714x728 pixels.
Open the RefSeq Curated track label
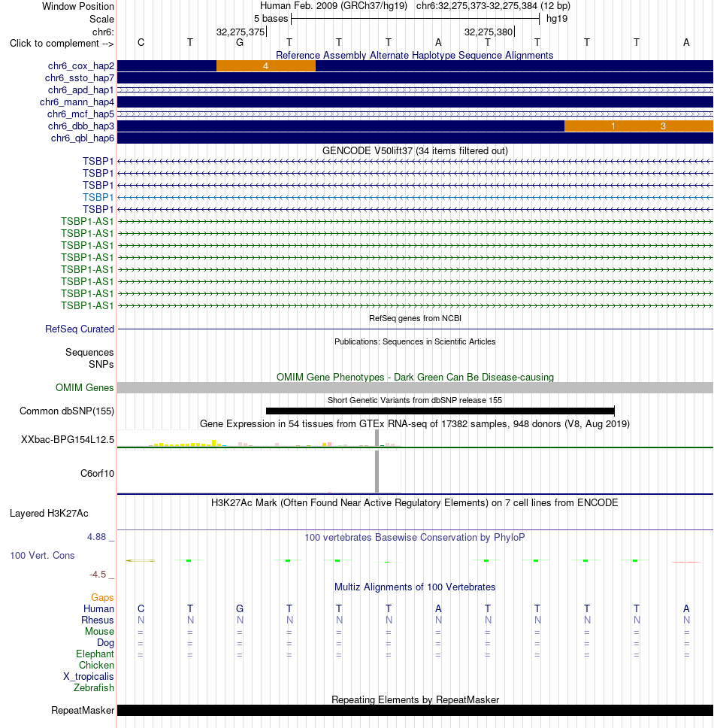(80, 329)
